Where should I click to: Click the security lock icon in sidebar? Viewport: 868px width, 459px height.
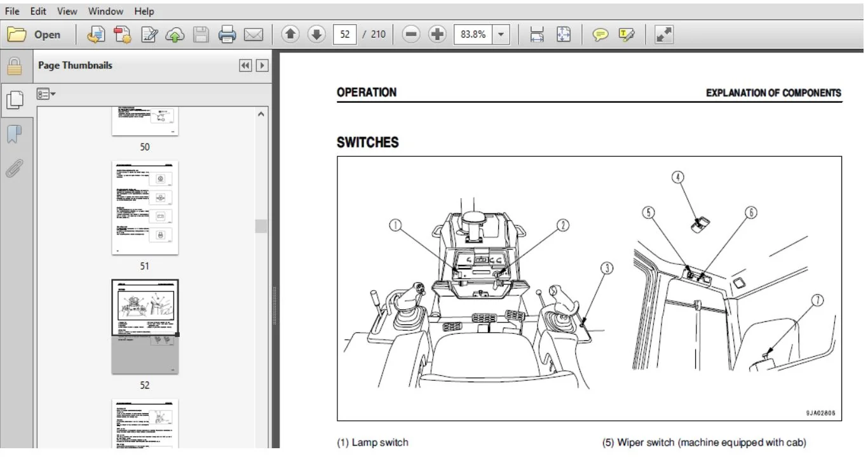click(x=14, y=66)
